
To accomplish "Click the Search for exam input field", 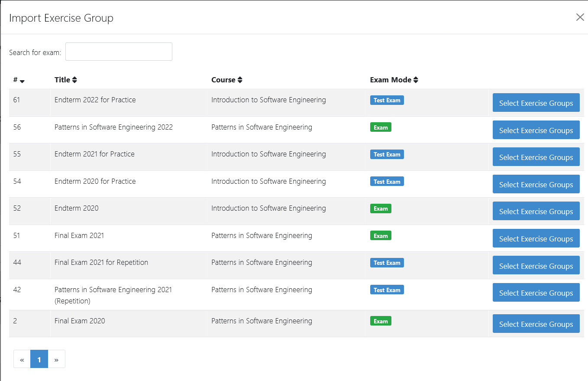I will click(x=119, y=52).
